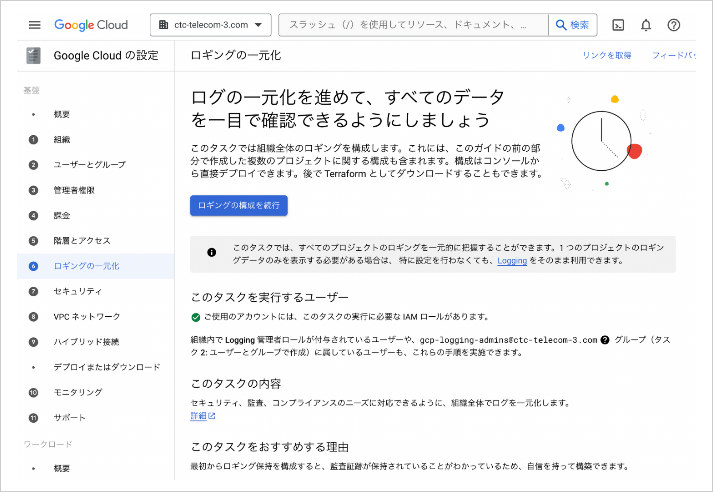The height and width of the screenshot is (492, 713).
Task: Click the ロギングの構成を続行 button
Action: [x=239, y=206]
